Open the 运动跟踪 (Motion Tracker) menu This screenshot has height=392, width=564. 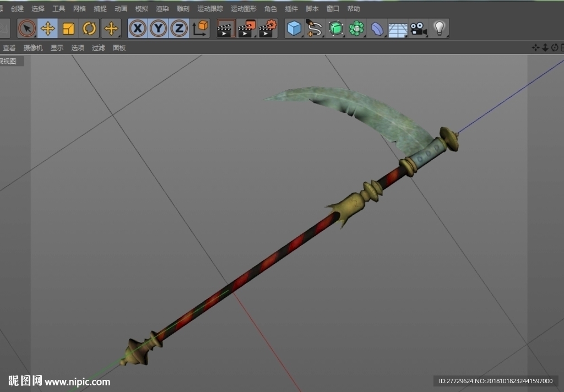(210, 9)
